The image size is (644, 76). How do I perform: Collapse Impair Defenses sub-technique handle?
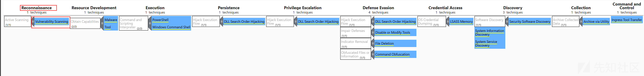[x=373, y=32]
